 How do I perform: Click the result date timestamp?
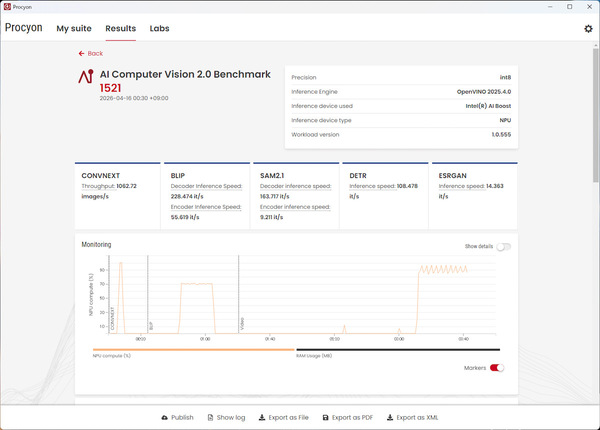[134, 98]
